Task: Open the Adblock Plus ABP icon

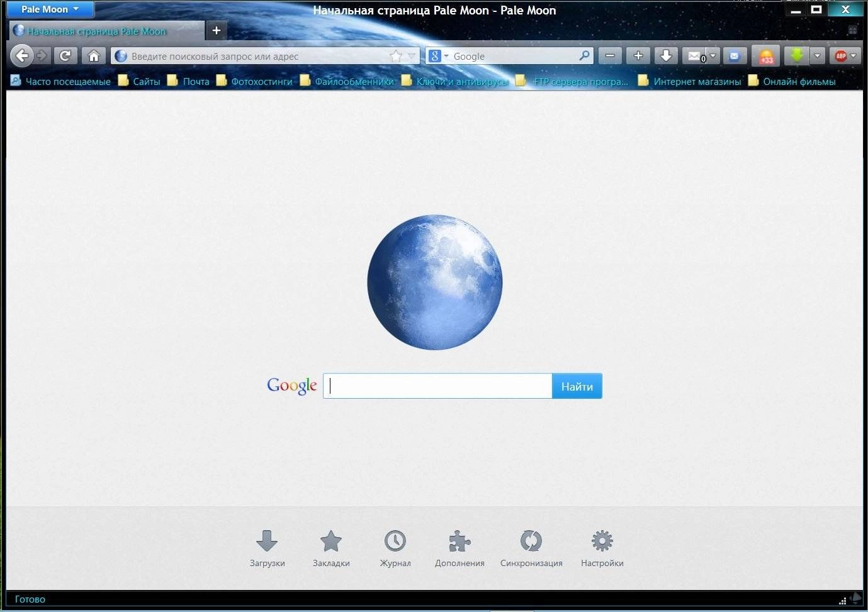Action: pos(840,56)
